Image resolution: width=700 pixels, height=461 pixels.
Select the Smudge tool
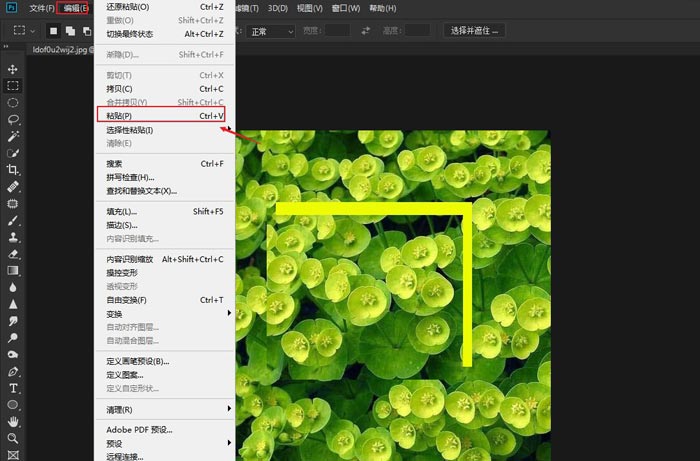pyautogui.click(x=12, y=321)
